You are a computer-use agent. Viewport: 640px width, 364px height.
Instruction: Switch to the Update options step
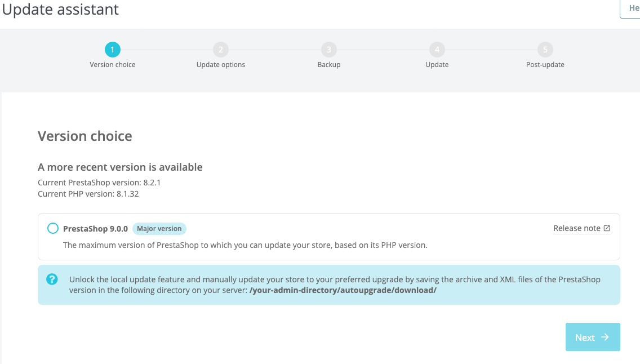[221, 65]
